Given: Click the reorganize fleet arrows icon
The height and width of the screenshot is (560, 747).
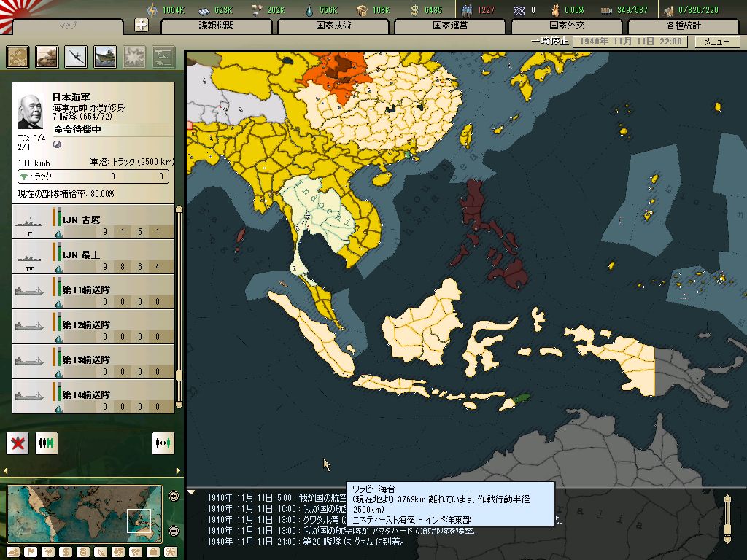Looking at the screenshot, I should (163, 443).
